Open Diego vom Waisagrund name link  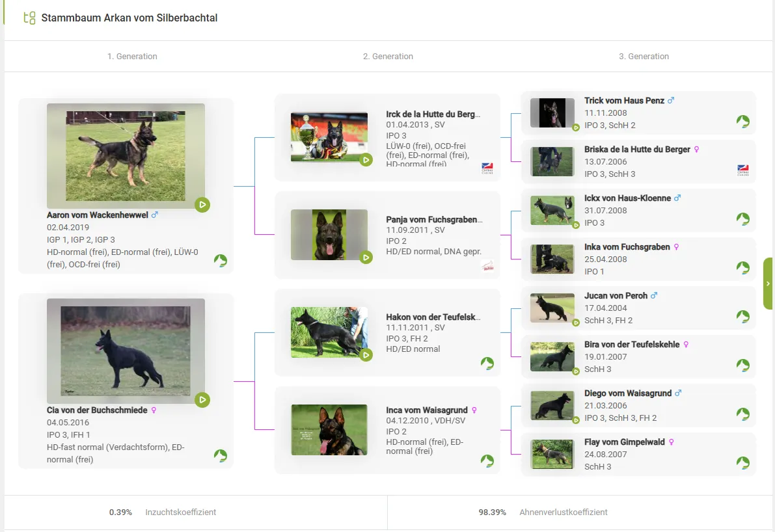(x=627, y=393)
